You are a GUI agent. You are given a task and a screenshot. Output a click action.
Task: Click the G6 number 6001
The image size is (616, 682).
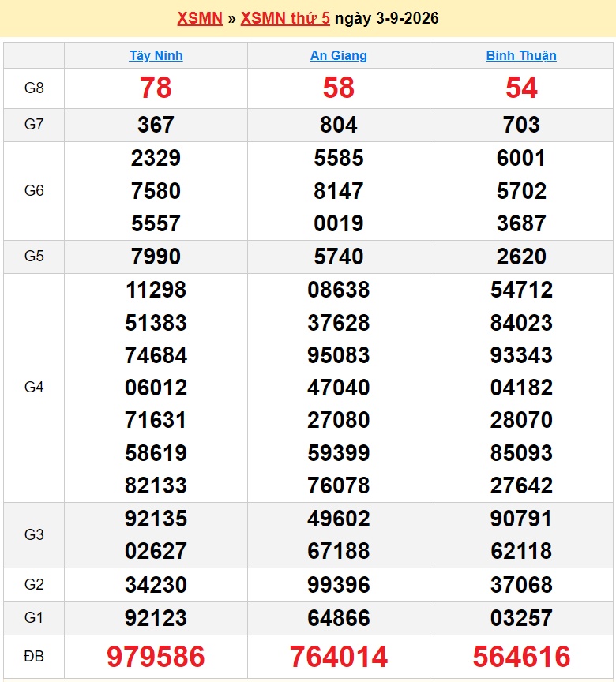coord(521,158)
